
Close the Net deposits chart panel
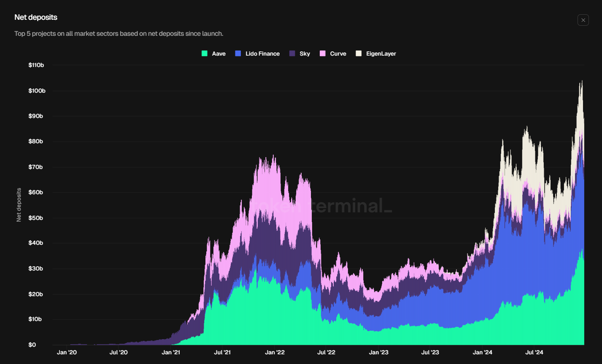click(x=583, y=20)
